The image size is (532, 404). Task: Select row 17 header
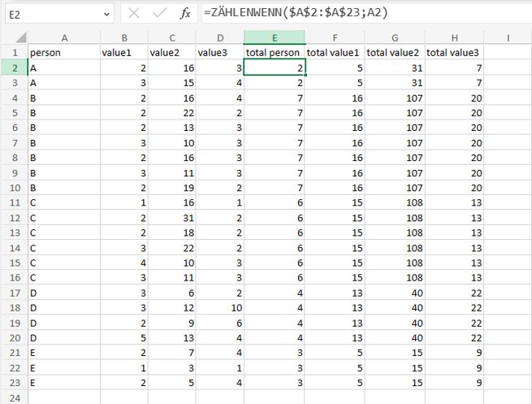click(x=15, y=293)
